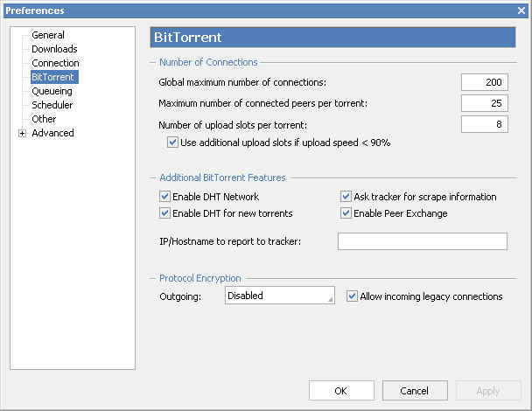The image size is (532, 411).
Task: Close the Preferences dialog
Action: click(521, 10)
